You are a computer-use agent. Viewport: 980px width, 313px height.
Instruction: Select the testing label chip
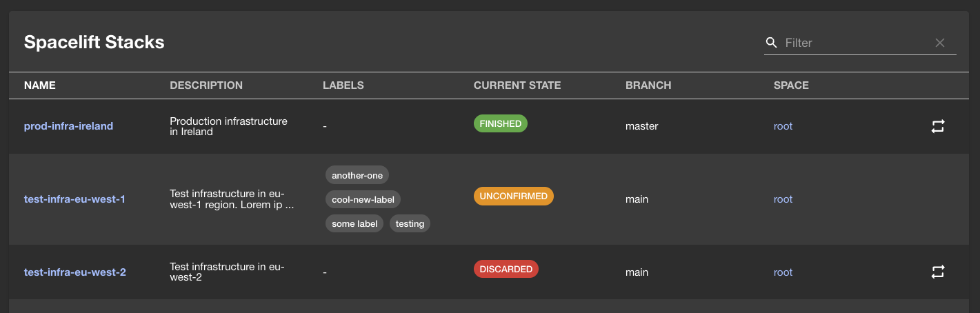coord(410,223)
